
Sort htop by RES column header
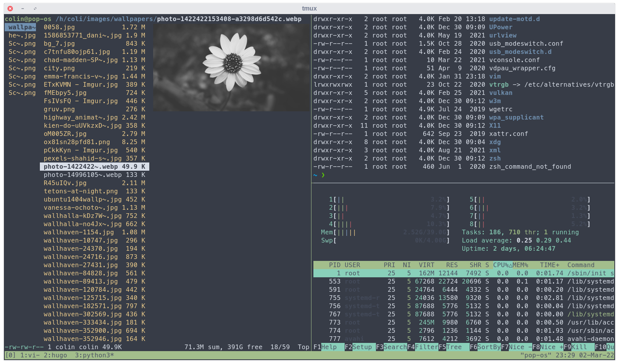[452, 265]
